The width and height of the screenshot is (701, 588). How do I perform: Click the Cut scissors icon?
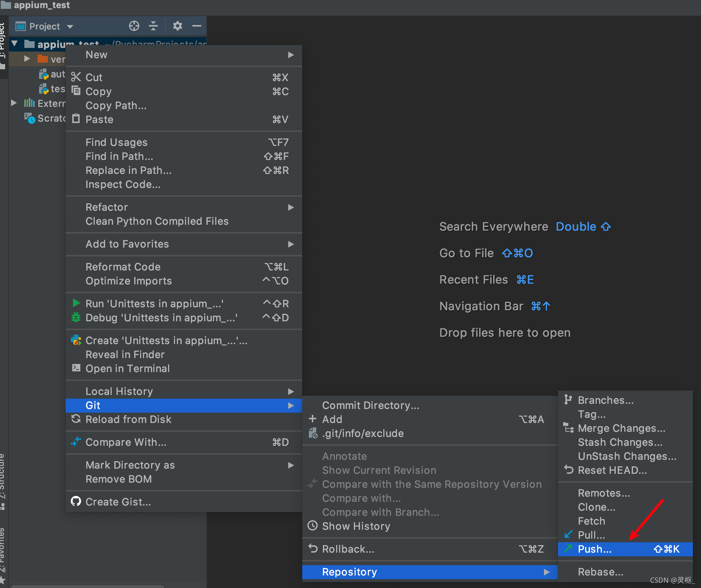(x=76, y=77)
